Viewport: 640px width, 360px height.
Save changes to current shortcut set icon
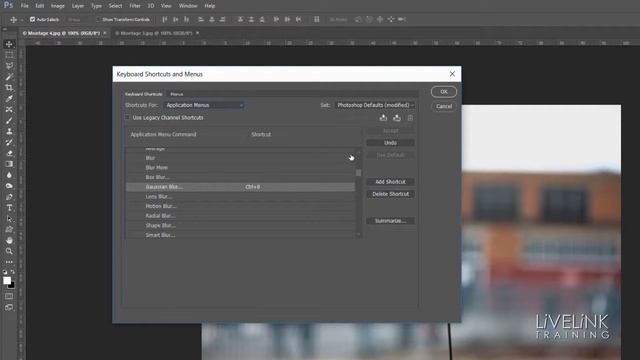click(383, 118)
